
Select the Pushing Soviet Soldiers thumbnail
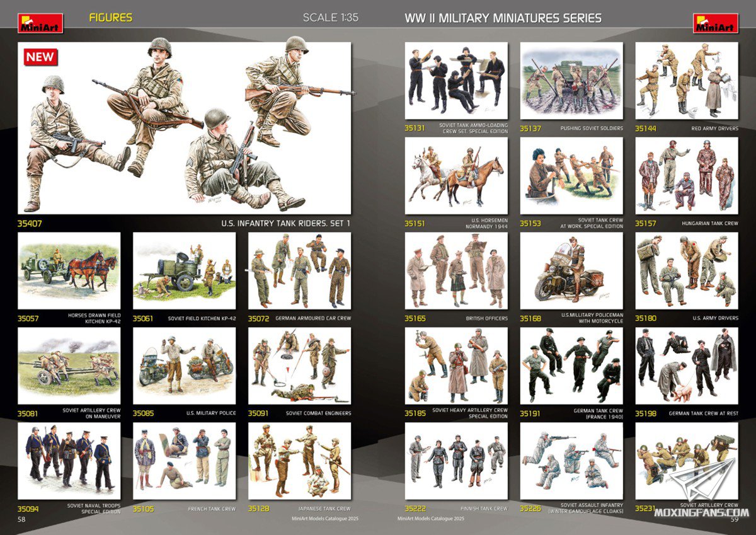[571, 81]
